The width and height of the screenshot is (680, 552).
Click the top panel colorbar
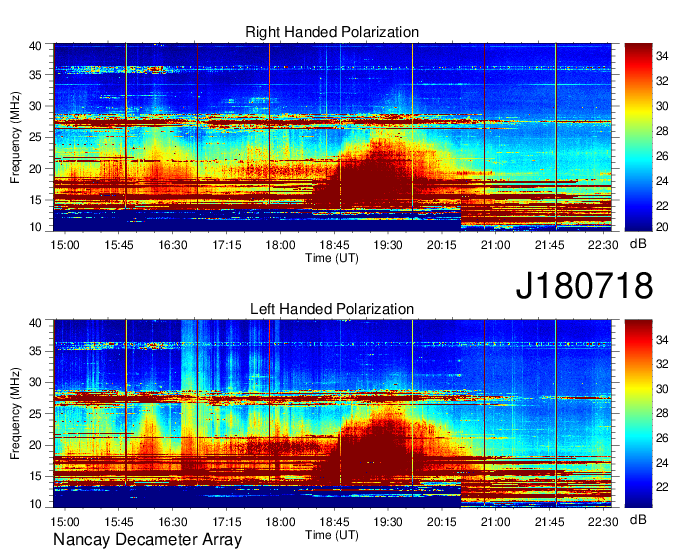click(x=638, y=137)
